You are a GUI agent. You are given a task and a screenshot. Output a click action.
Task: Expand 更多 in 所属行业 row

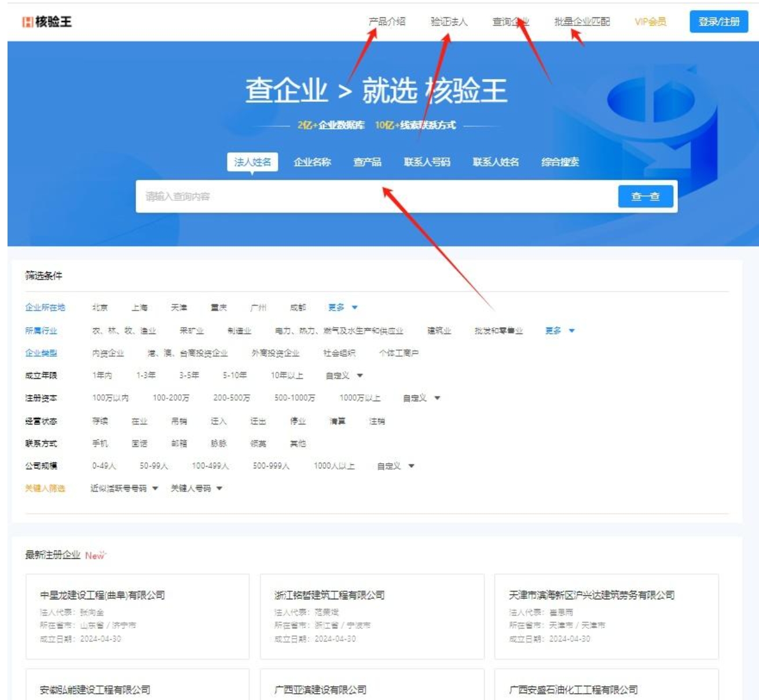point(560,331)
